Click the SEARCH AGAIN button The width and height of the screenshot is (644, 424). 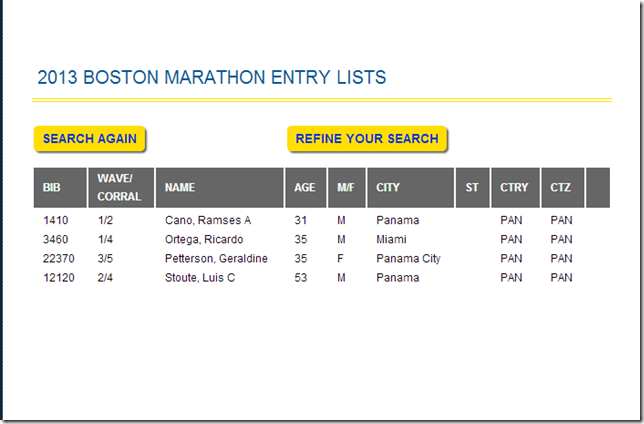[x=90, y=139]
